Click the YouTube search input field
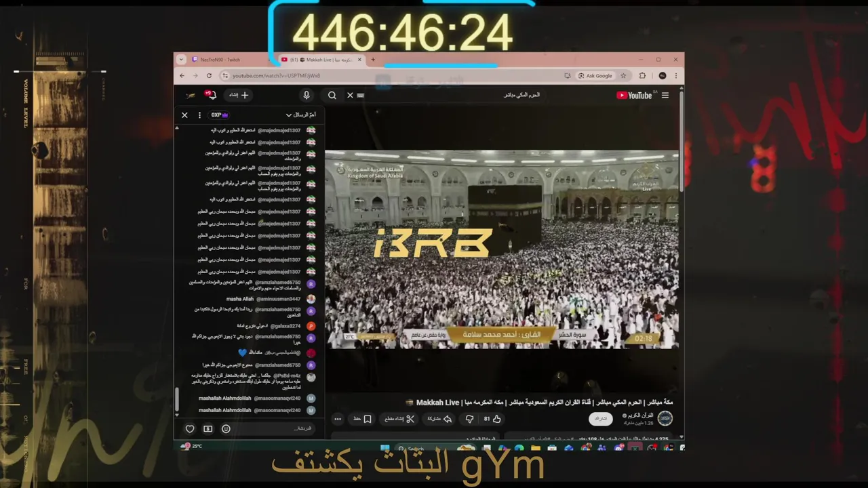This screenshot has height=488, width=868. [x=451, y=96]
